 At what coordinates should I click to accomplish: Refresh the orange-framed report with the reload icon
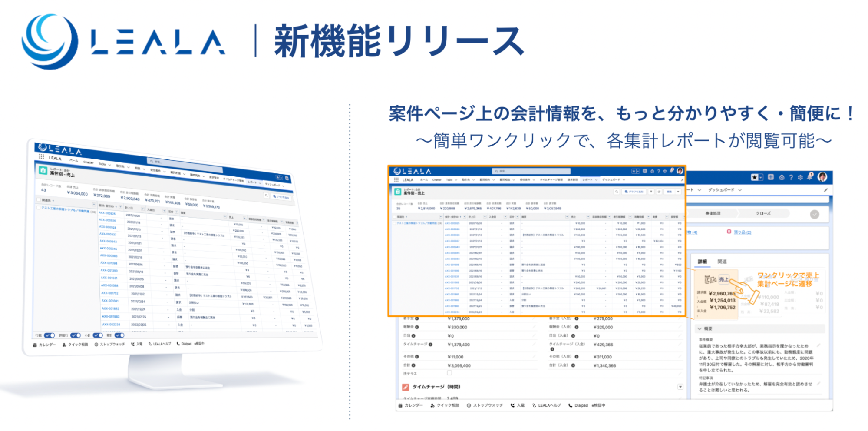click(659, 192)
